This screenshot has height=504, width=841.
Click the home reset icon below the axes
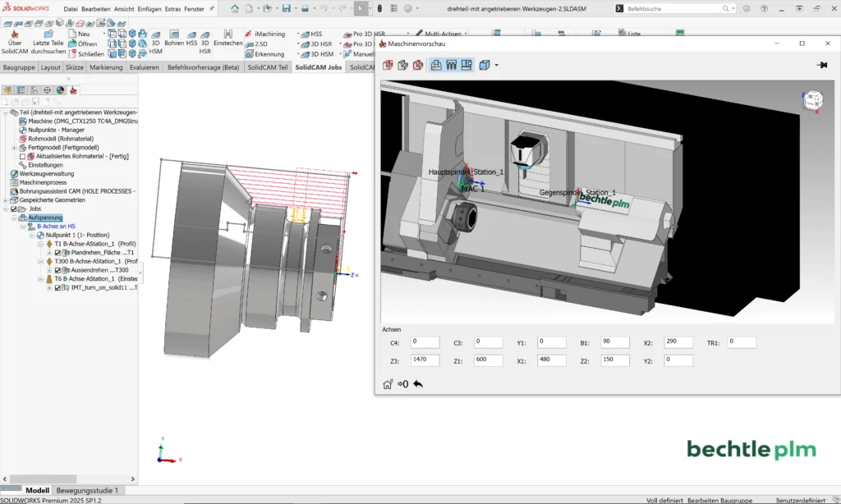point(388,384)
